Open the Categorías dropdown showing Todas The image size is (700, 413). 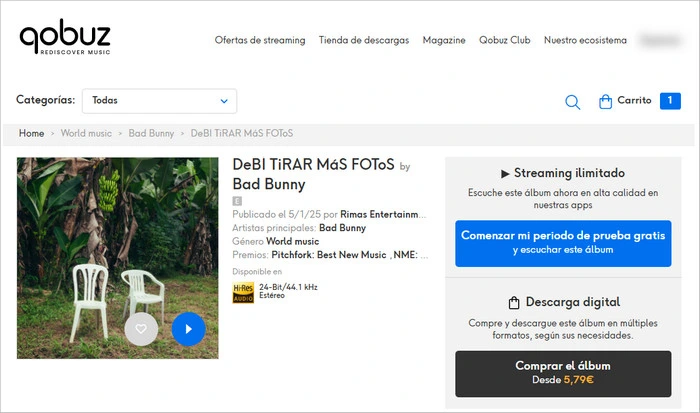[x=159, y=101]
